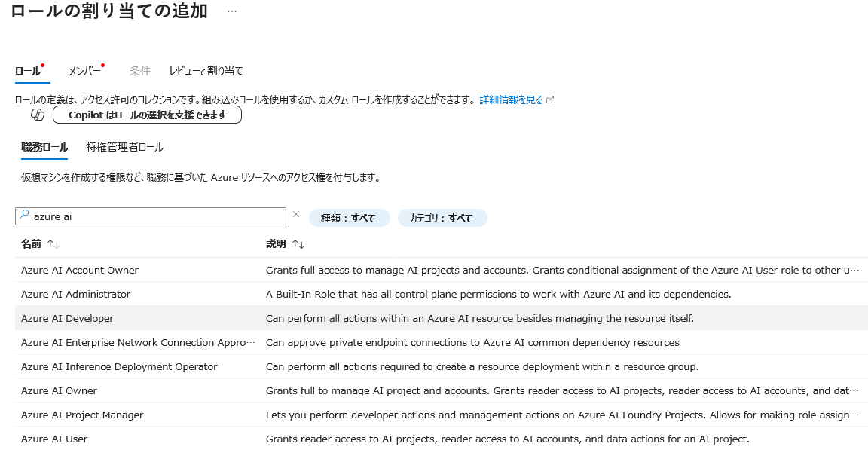Click the external link icon after 詳細情報を見る
Image resolution: width=868 pixels, height=450 pixels.
point(550,99)
